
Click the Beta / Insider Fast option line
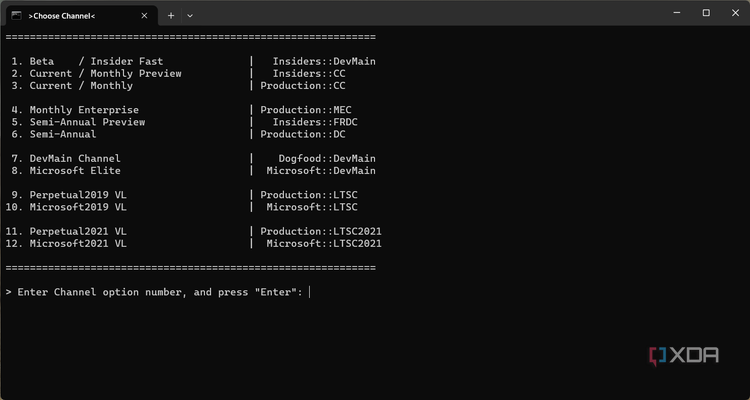(193, 61)
